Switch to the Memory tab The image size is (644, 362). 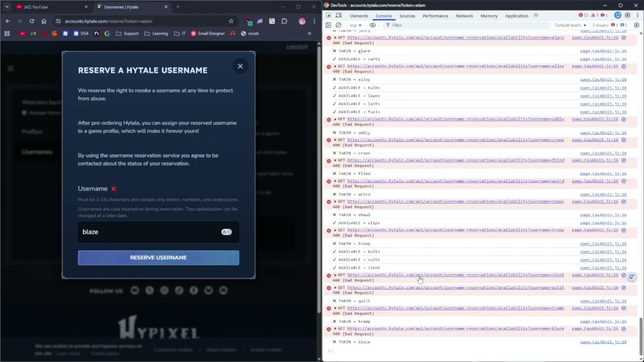click(x=489, y=16)
